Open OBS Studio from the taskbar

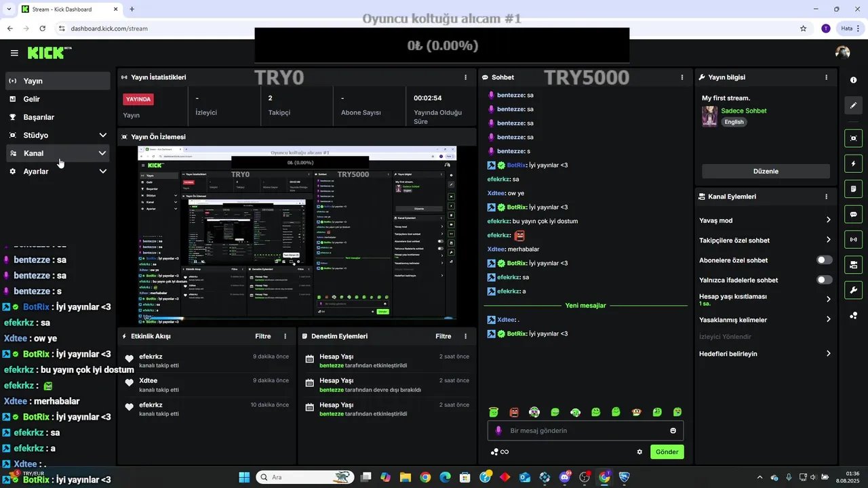(585, 477)
